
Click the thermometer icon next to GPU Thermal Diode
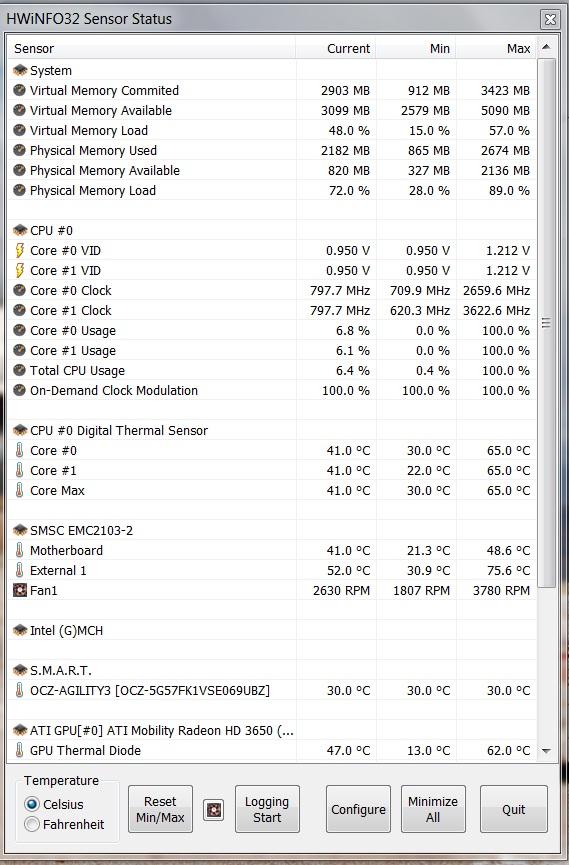tap(19, 750)
